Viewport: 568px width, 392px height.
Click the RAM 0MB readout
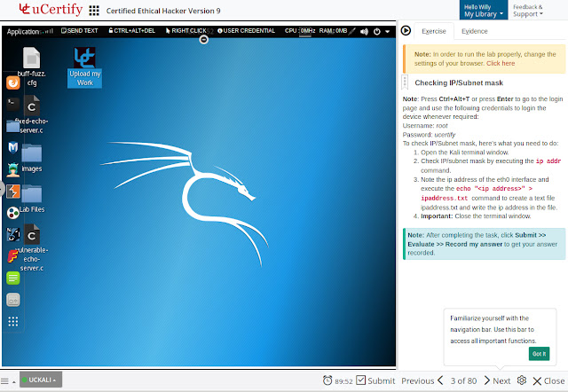tap(333, 31)
